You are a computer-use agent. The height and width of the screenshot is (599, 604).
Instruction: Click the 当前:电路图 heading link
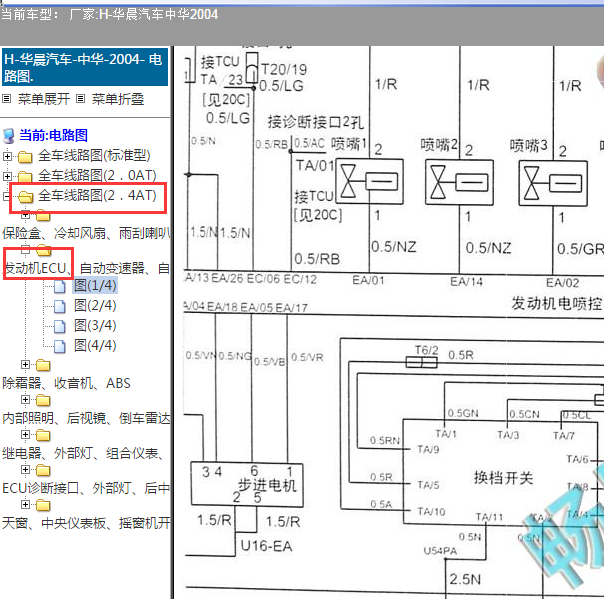(54, 135)
